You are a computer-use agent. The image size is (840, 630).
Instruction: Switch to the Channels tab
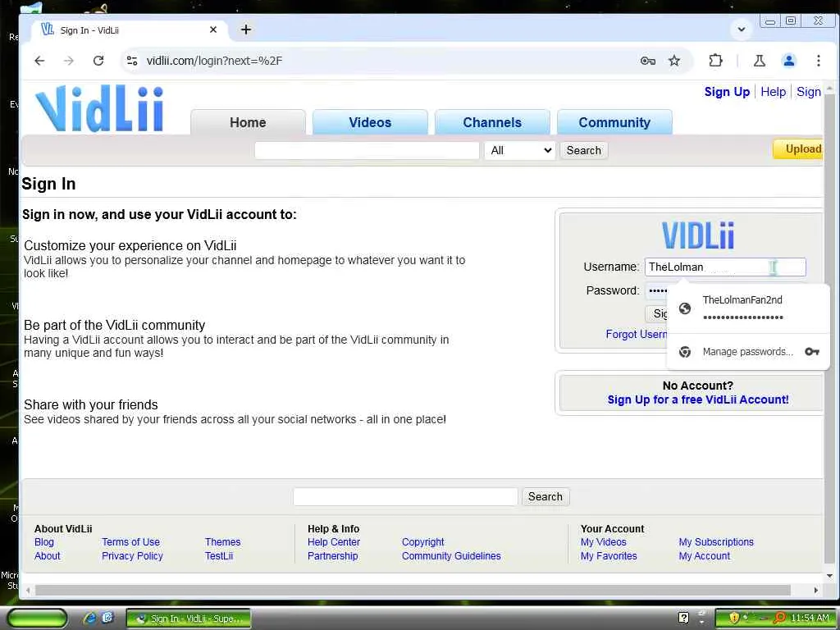coord(492,122)
